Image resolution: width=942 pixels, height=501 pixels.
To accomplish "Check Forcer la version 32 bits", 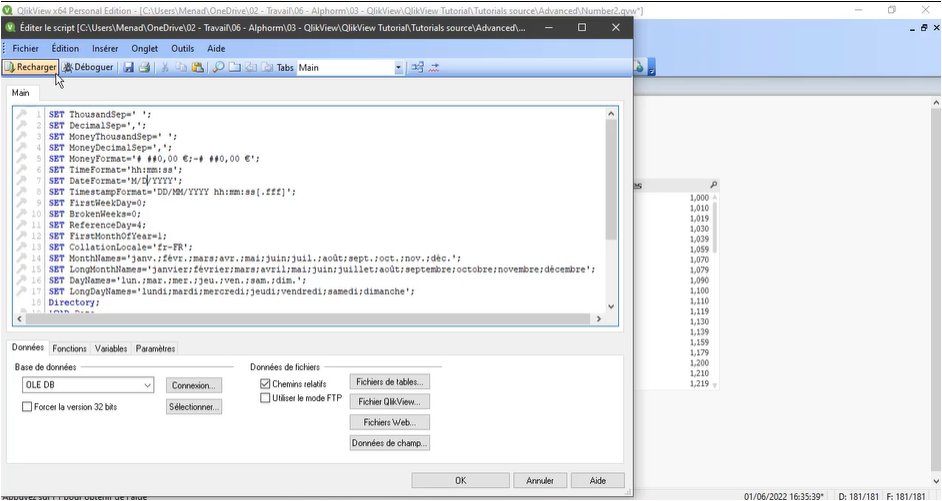I will 26,407.
